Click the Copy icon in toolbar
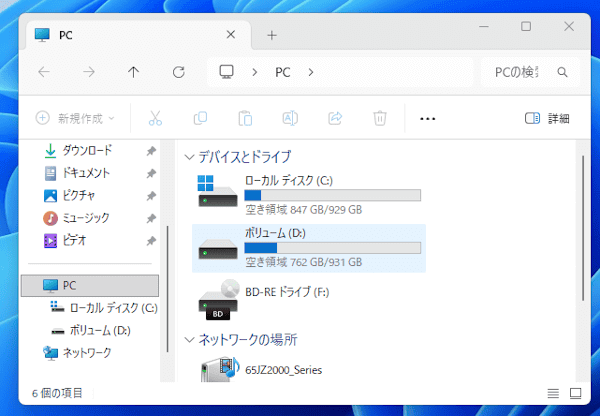This screenshot has width=600, height=416. coord(200,118)
